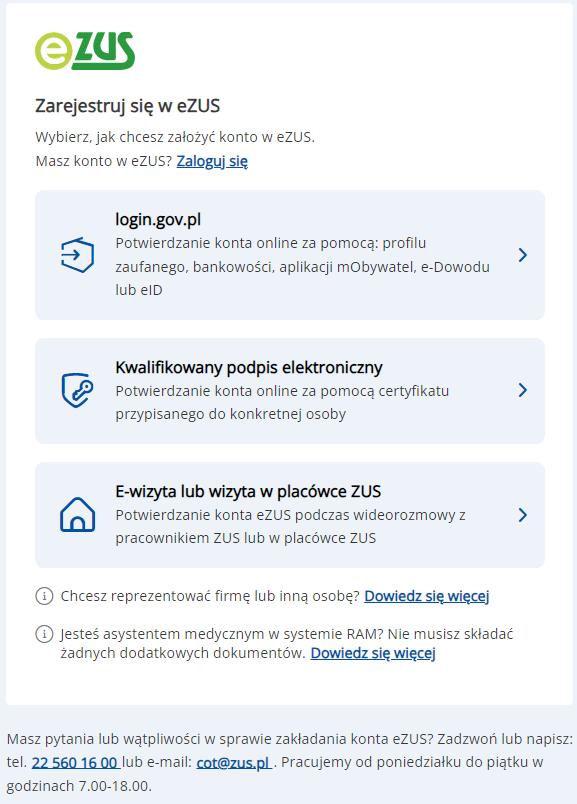The height and width of the screenshot is (804, 577).
Task: Choose Kwalifikowany podpis elektroniczny option
Action: 290,390
